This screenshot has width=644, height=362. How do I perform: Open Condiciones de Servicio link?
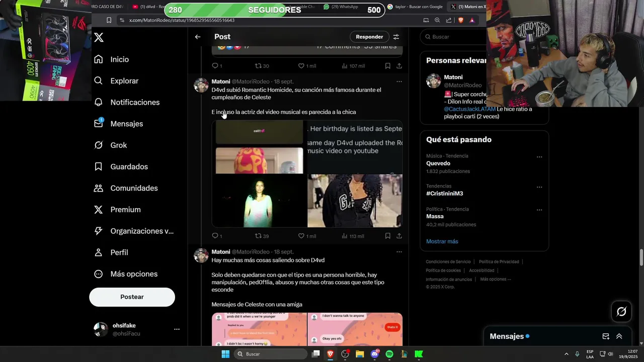(448, 261)
